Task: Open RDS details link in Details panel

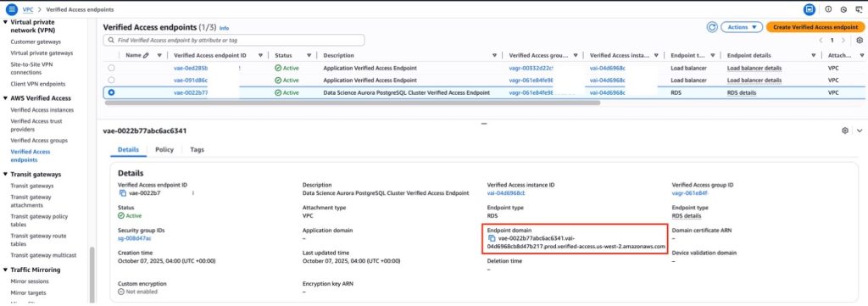Action: coord(687,216)
